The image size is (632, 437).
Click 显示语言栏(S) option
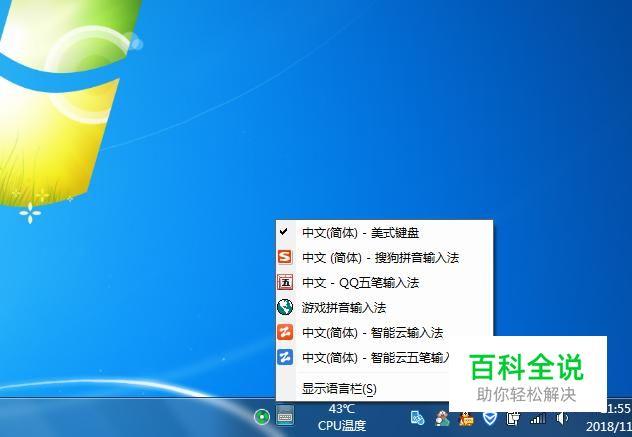pos(363,389)
